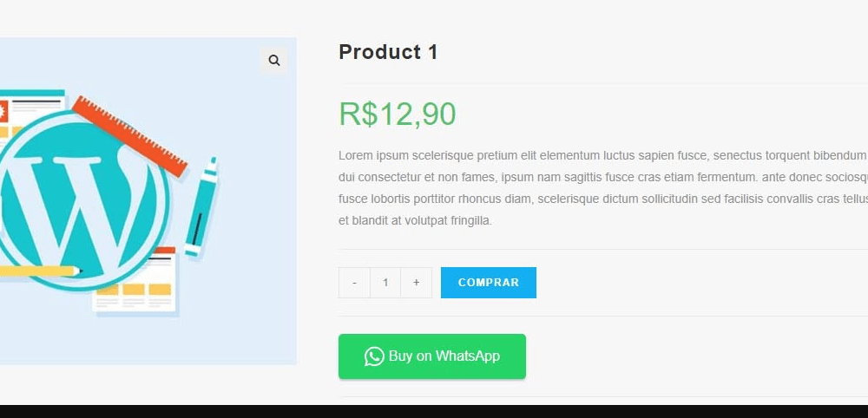Click the orange ruler illustration
This screenshot has width=868, height=418.
click(129, 136)
